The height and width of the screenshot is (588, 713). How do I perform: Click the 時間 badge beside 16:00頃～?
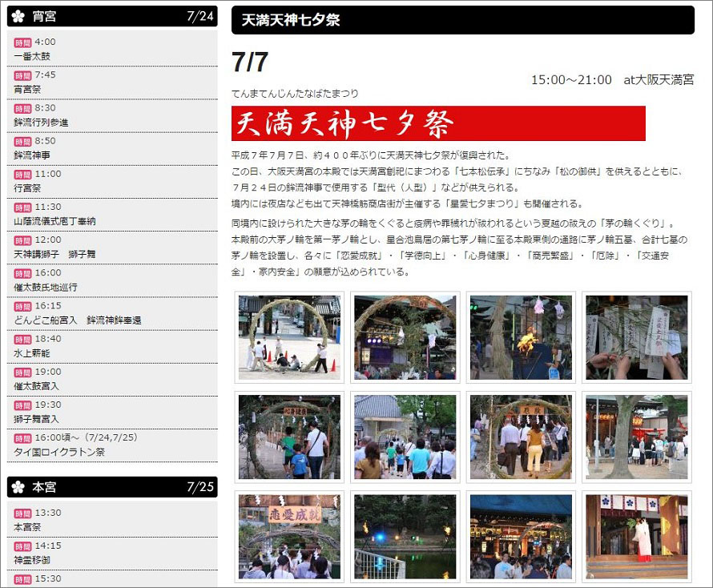[x=22, y=438]
